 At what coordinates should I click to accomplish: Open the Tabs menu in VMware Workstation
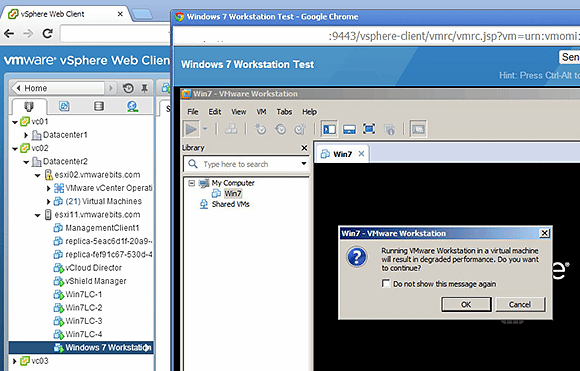[x=284, y=112]
